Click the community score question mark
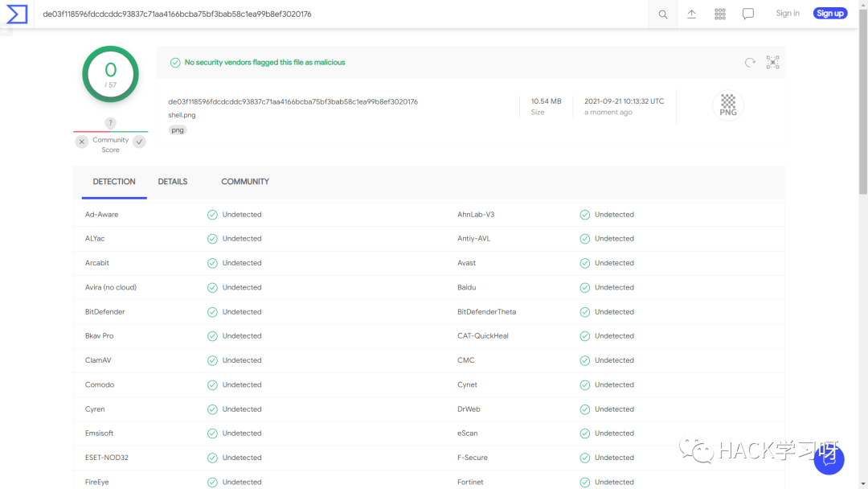 pyautogui.click(x=110, y=123)
